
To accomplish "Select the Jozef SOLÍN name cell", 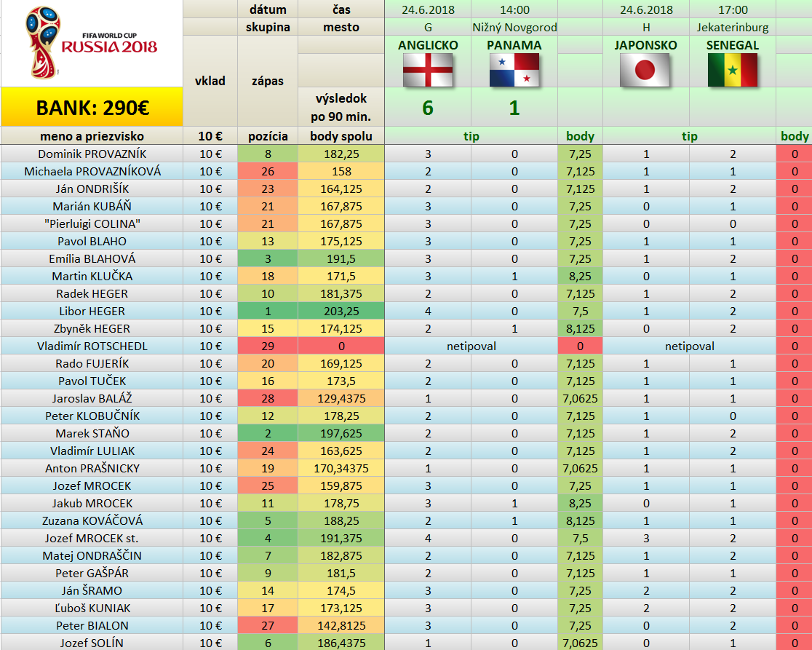I will [92, 643].
